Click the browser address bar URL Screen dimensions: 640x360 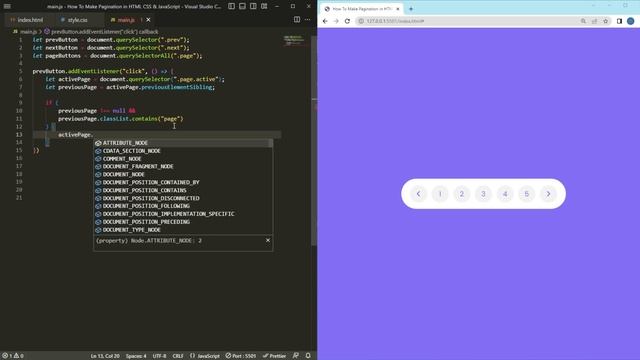(395, 21)
